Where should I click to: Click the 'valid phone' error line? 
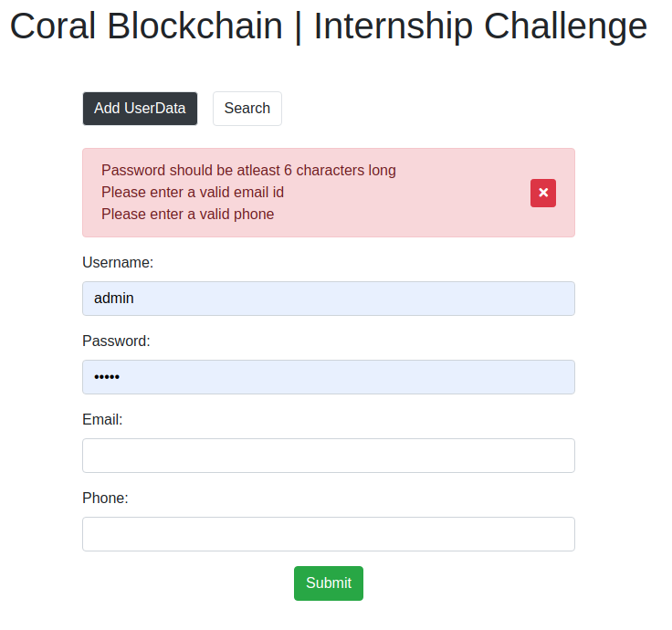coord(188,214)
